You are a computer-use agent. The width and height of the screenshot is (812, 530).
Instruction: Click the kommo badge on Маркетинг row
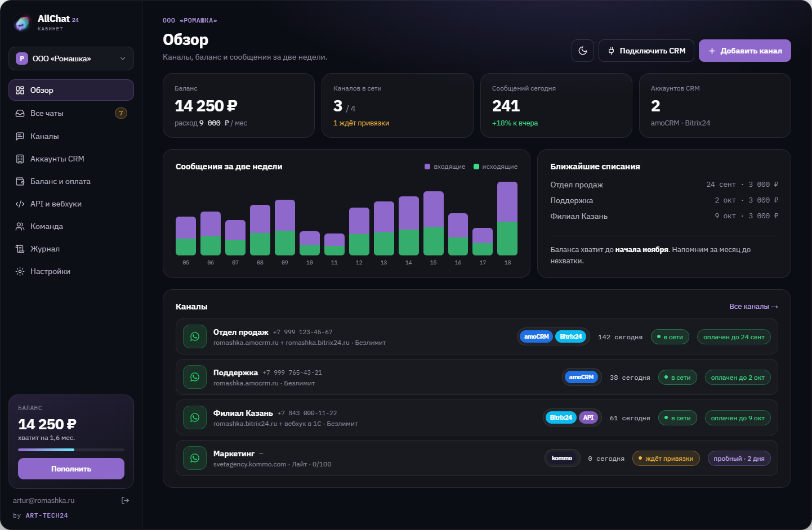[562, 458]
